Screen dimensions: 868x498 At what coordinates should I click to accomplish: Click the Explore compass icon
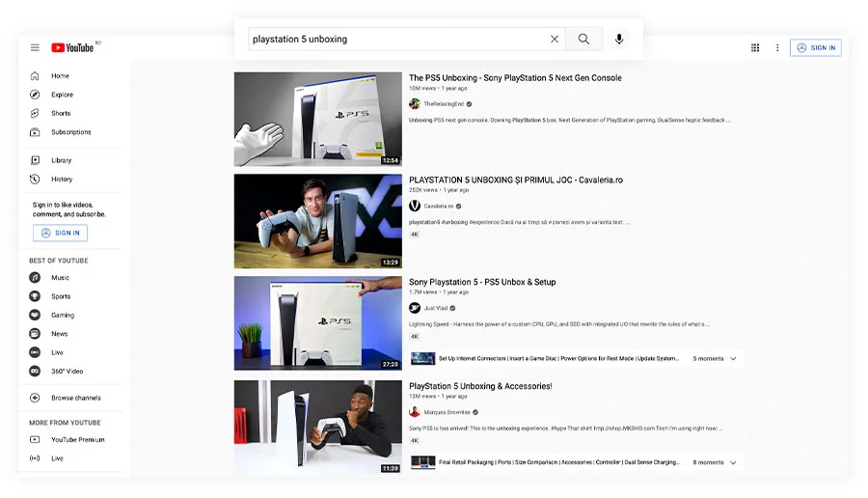[x=35, y=95]
